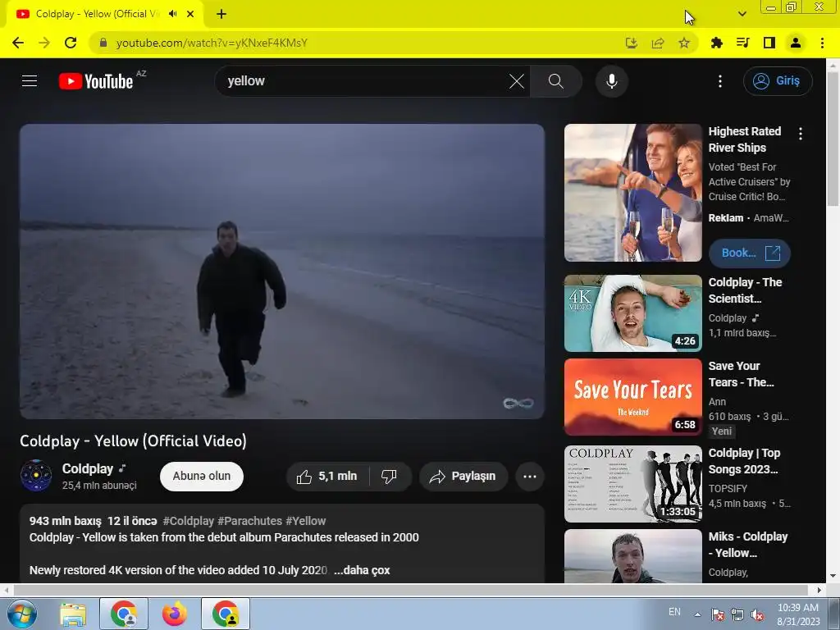Open the Chrome three-dot menu

click(x=822, y=43)
